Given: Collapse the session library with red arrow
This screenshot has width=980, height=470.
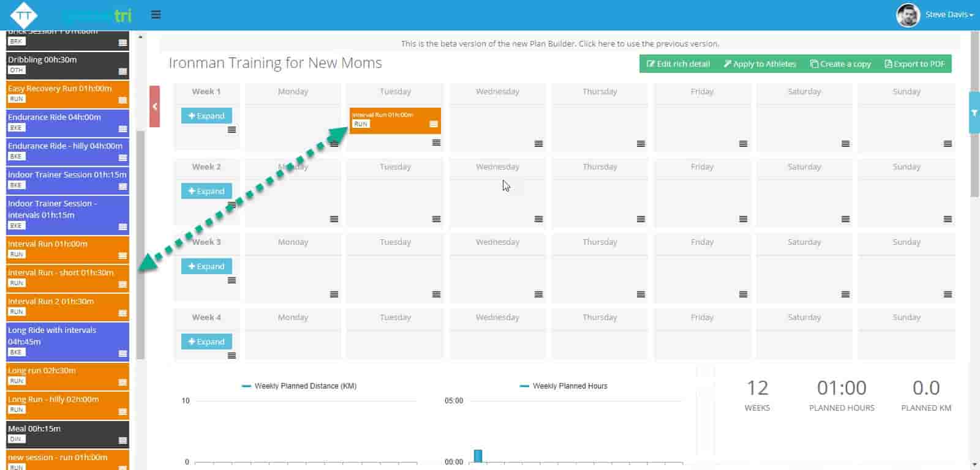Looking at the screenshot, I should click(x=155, y=106).
